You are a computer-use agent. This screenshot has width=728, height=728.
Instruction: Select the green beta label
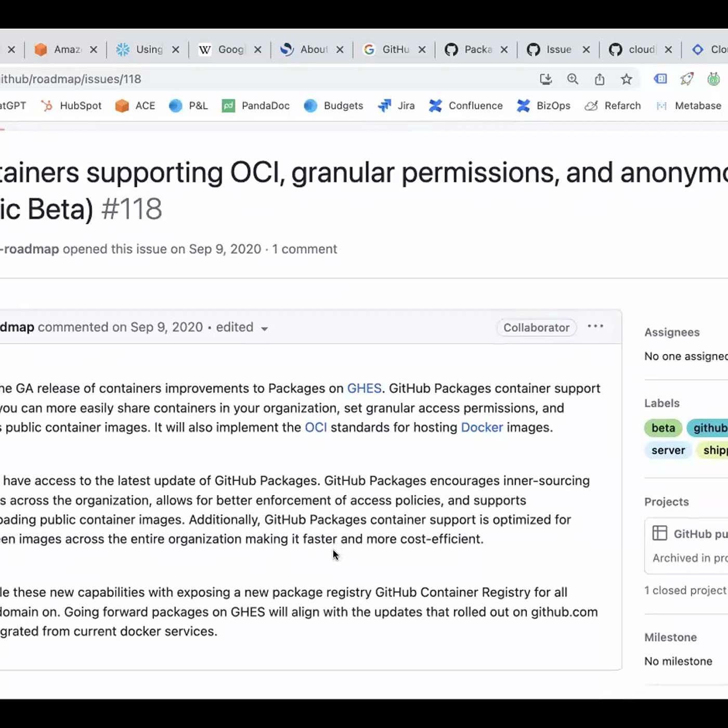[663, 428]
